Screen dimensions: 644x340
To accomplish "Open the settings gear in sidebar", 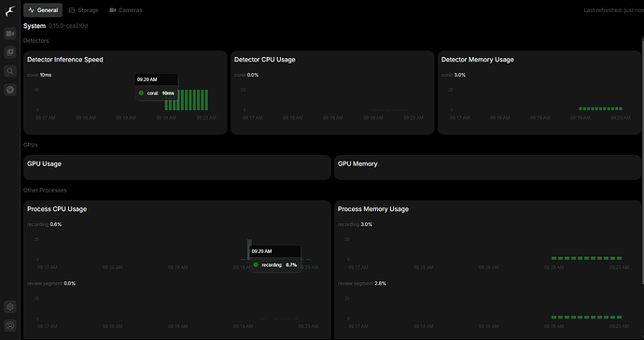I will click(x=10, y=306).
